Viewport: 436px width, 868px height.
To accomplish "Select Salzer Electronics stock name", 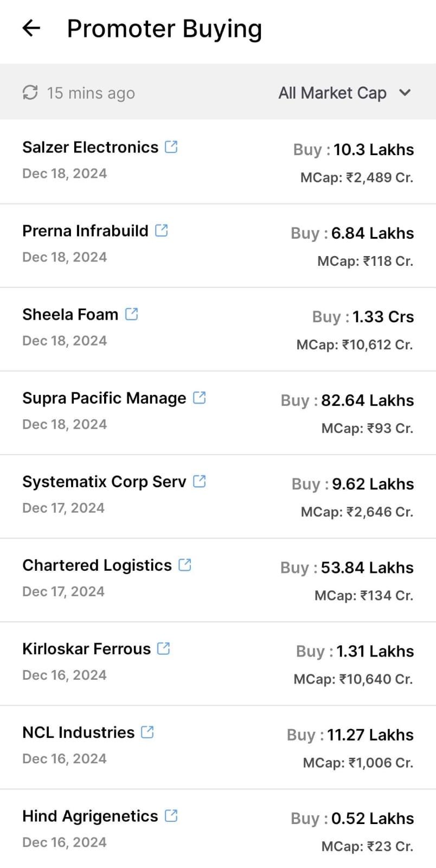I will click(90, 148).
